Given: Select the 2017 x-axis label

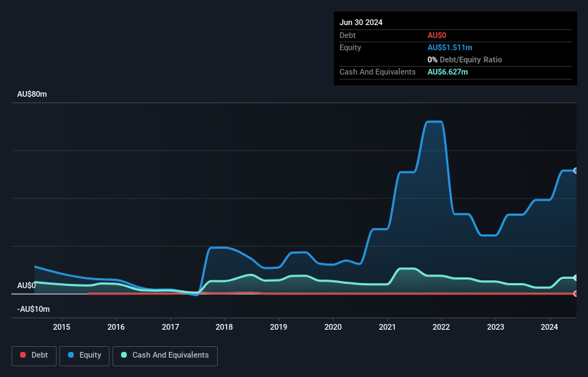Looking at the screenshot, I should click(170, 327).
